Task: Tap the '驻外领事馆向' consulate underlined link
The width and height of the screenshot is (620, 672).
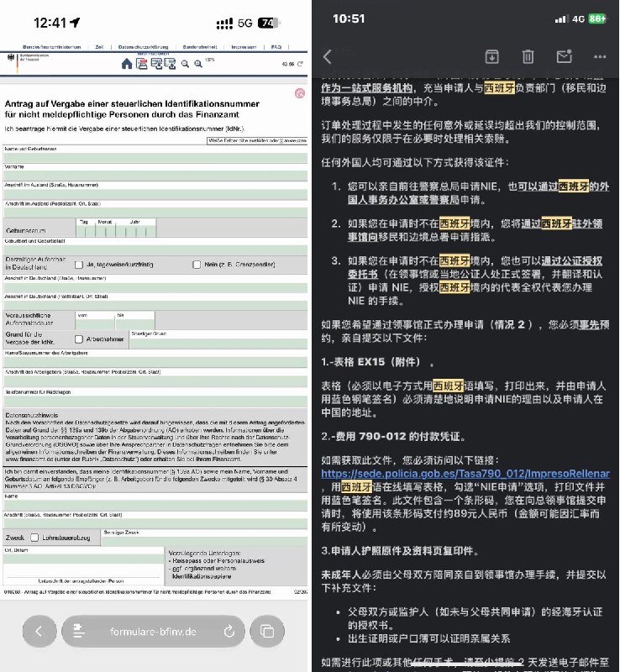Action: 587,223
